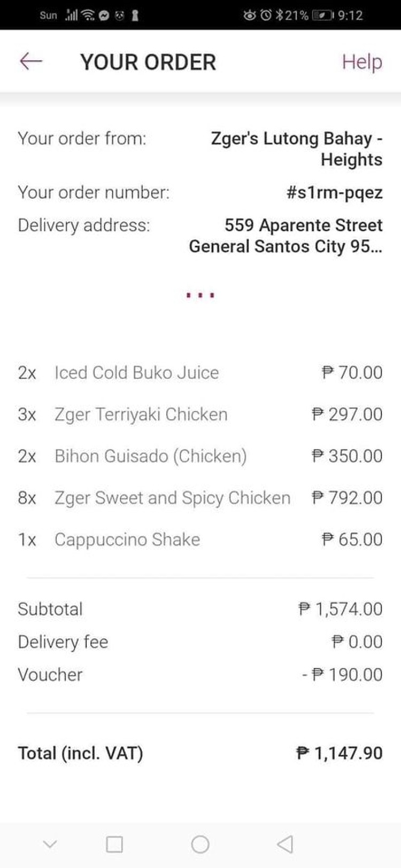Tap the Voucher discount row
Image resolution: width=401 pixels, height=868 pixels.
[x=200, y=674]
